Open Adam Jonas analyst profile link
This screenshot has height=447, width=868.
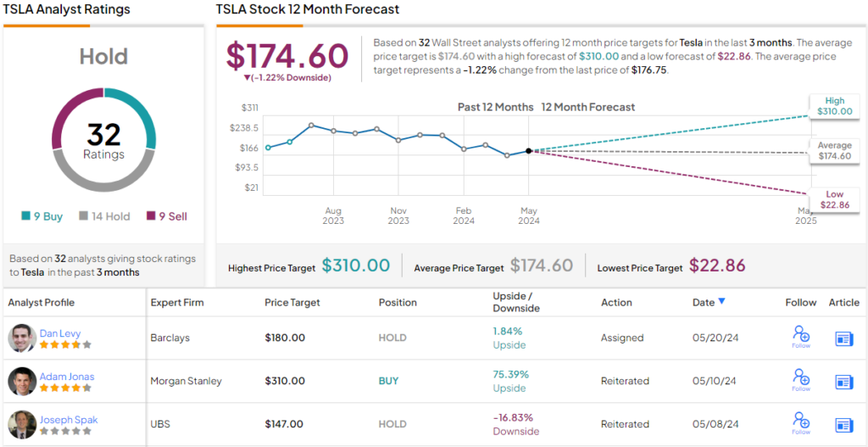point(66,376)
